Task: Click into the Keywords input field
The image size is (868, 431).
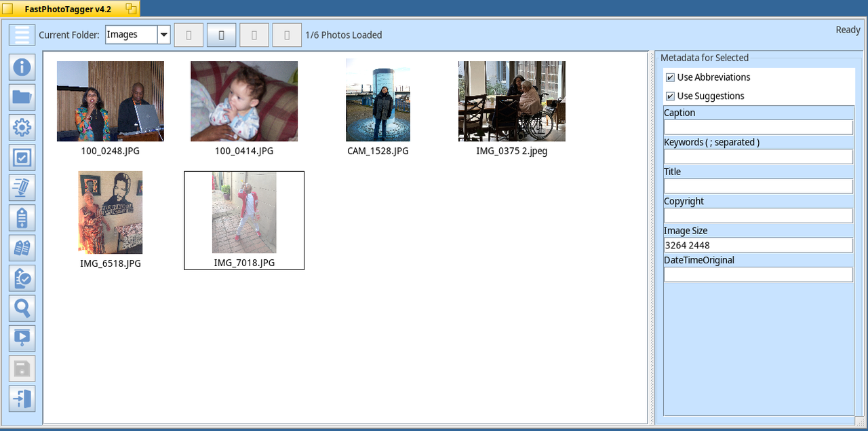Action: pyautogui.click(x=758, y=157)
